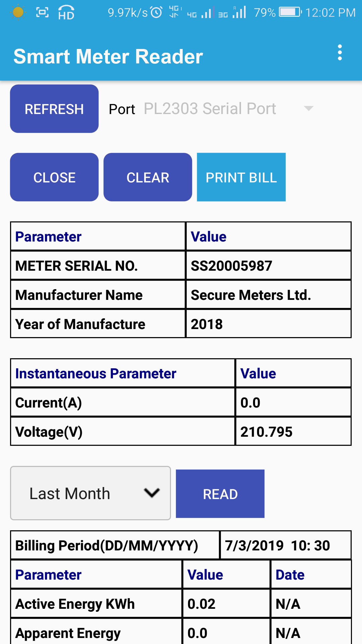Screen dimensions: 362x644
Task: Tap the alarm clock status icon
Action: pos(156,12)
